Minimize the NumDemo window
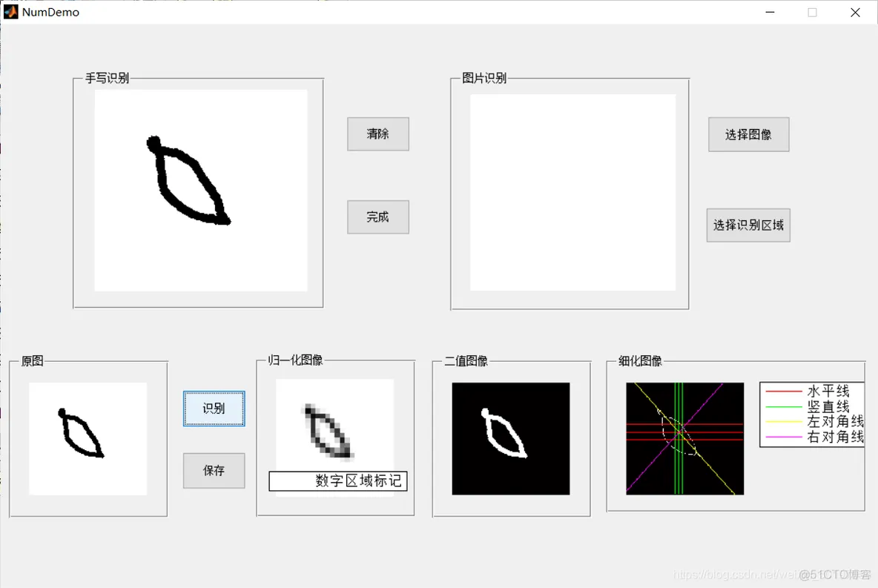878x588 pixels. pyautogui.click(x=770, y=13)
